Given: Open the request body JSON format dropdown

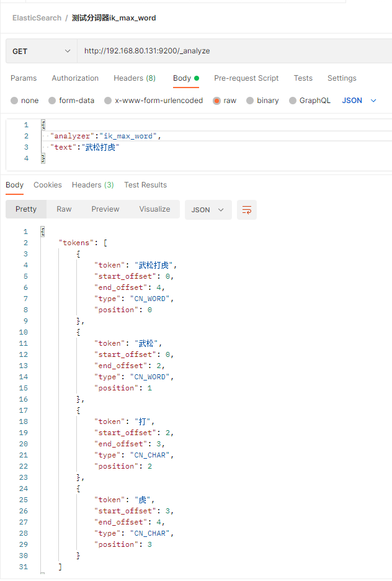Looking at the screenshot, I should point(359,101).
